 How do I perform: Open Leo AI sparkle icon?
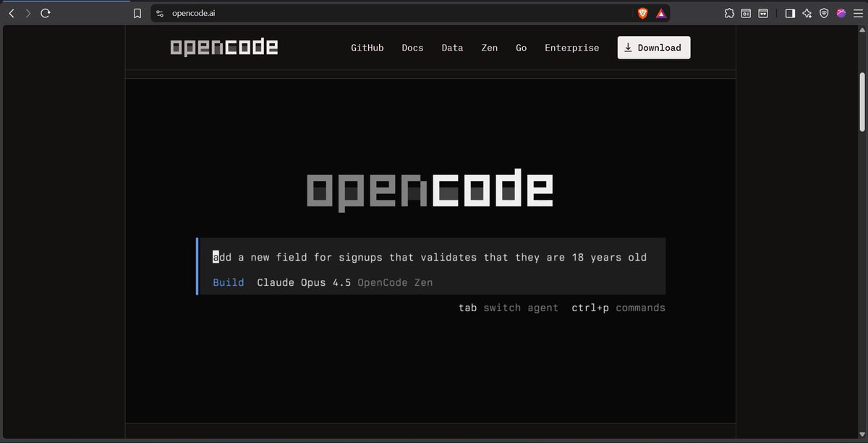(x=807, y=13)
